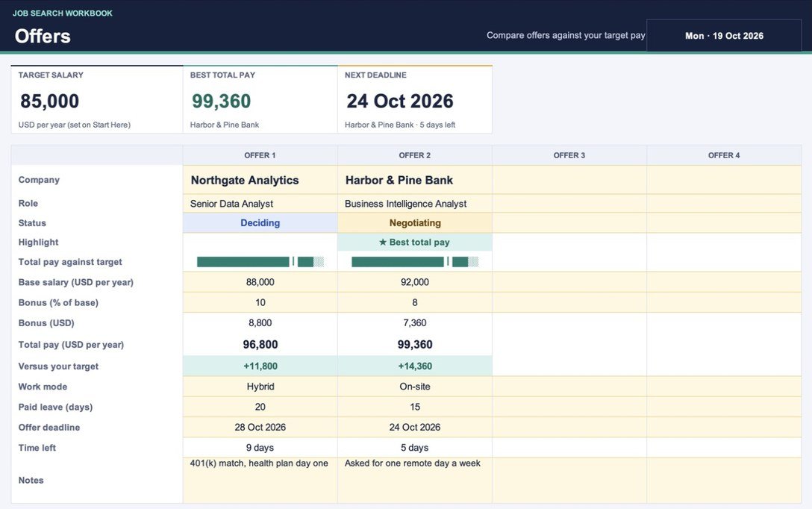Image resolution: width=812 pixels, height=509 pixels.
Task: Click base salary 92,000 cell
Action: 415,282
